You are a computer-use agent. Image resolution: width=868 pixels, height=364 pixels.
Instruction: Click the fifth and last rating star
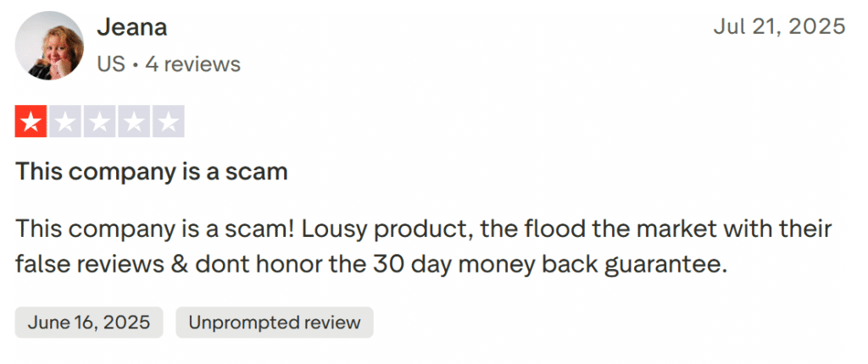[x=168, y=122]
